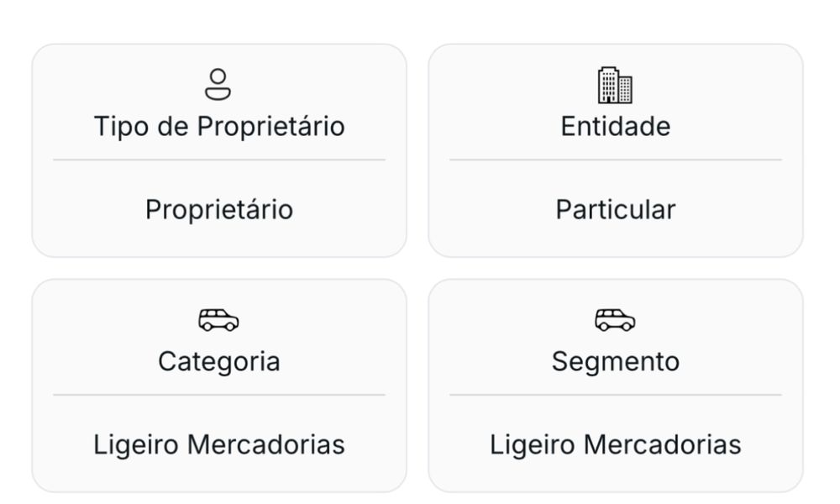Click Ligeiro Mercadorias under Segmento

[x=616, y=445]
